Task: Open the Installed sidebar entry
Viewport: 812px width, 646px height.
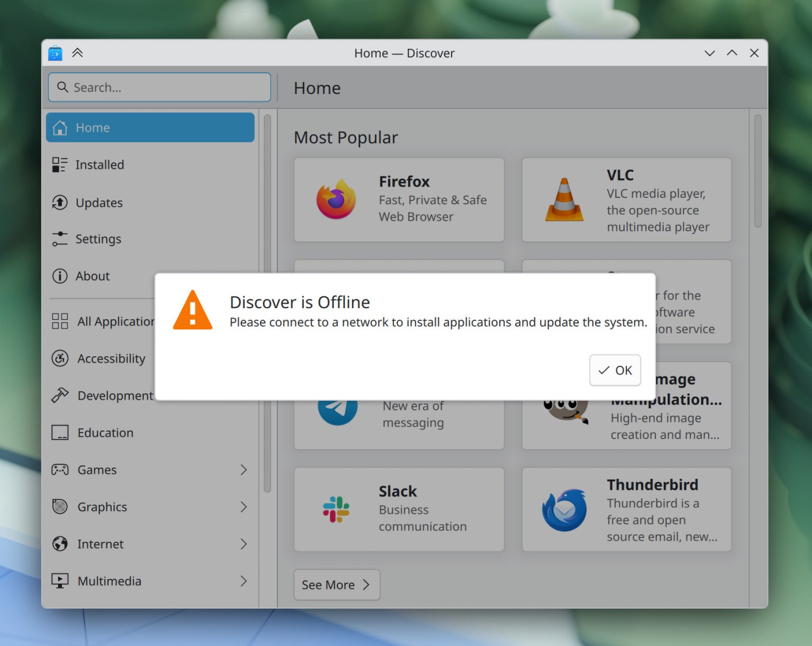Action: [x=150, y=165]
